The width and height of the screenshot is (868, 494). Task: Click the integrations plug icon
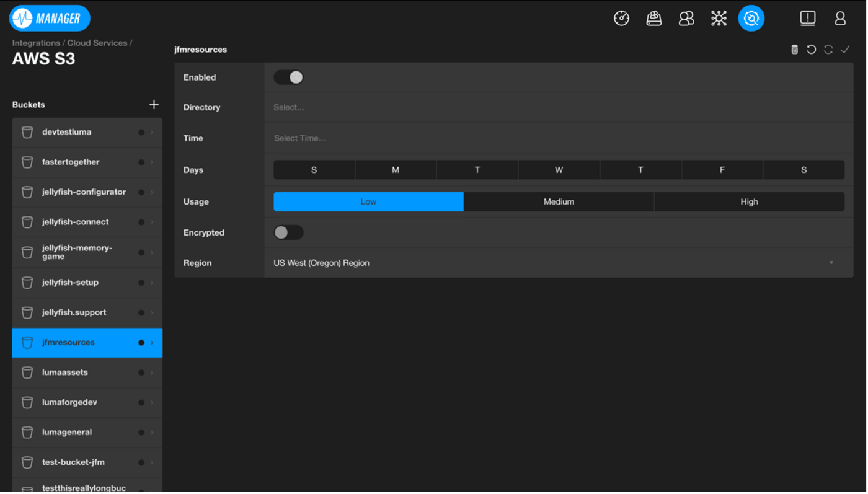[x=751, y=19]
